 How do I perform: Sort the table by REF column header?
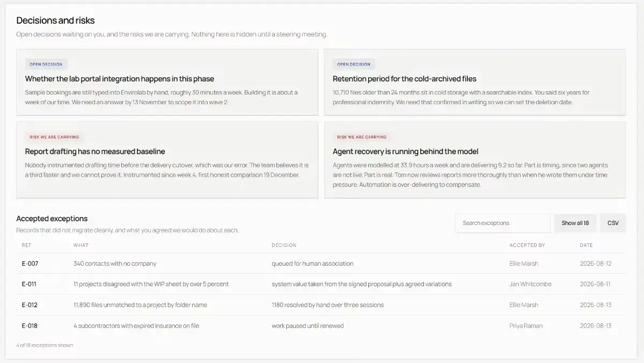click(x=26, y=245)
